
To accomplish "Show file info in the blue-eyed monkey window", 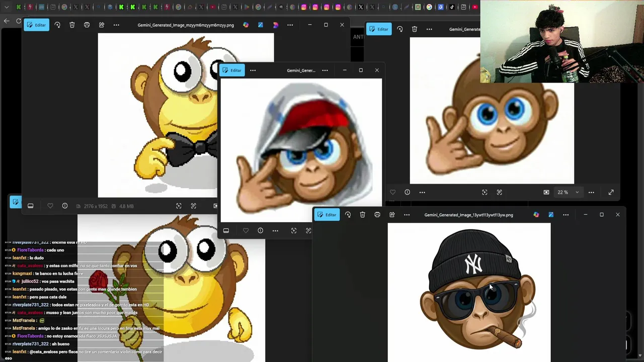I will click(407, 192).
